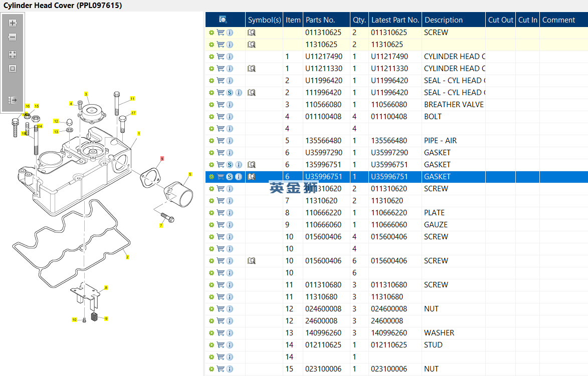Zoom in on the diagram with plus icon

[13, 23]
